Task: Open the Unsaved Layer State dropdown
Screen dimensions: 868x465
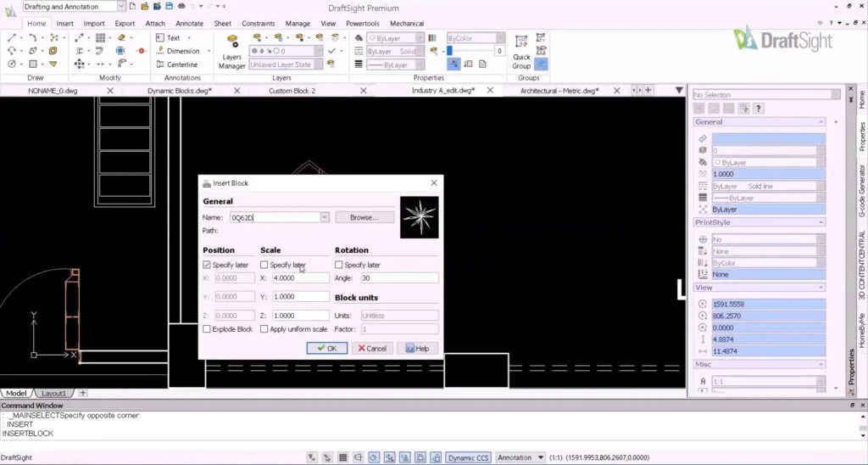Action: [319, 64]
